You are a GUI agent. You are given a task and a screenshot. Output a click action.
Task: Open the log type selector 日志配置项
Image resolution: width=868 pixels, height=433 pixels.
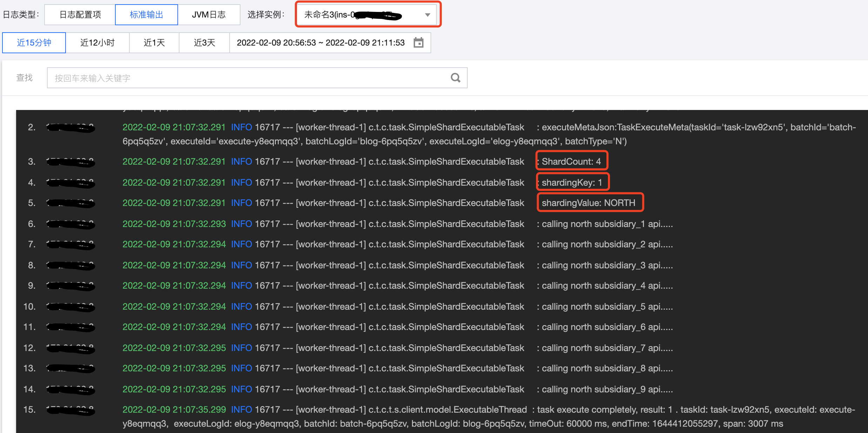[x=80, y=14]
